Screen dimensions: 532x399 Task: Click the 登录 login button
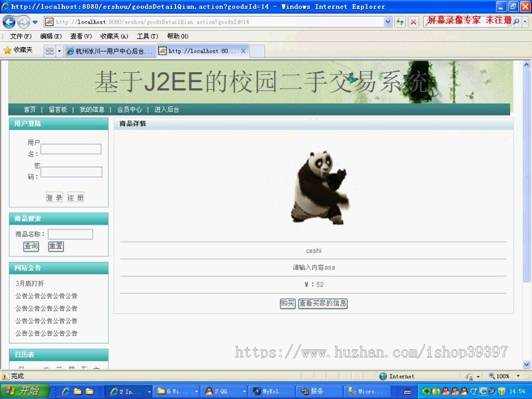pyautogui.click(x=54, y=197)
